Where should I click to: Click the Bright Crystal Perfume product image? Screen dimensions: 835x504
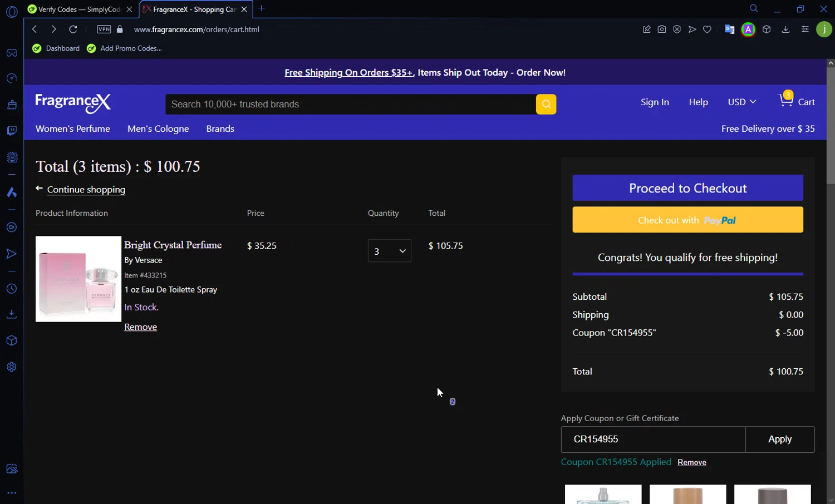[x=78, y=279]
